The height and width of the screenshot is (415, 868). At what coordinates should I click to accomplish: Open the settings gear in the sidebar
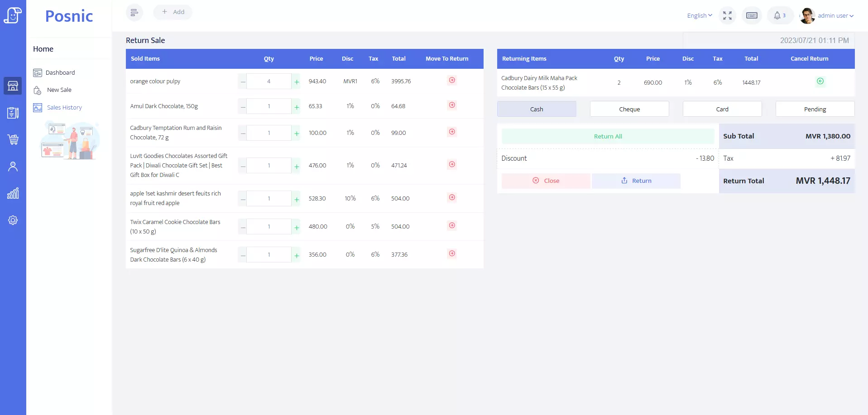pos(13,220)
